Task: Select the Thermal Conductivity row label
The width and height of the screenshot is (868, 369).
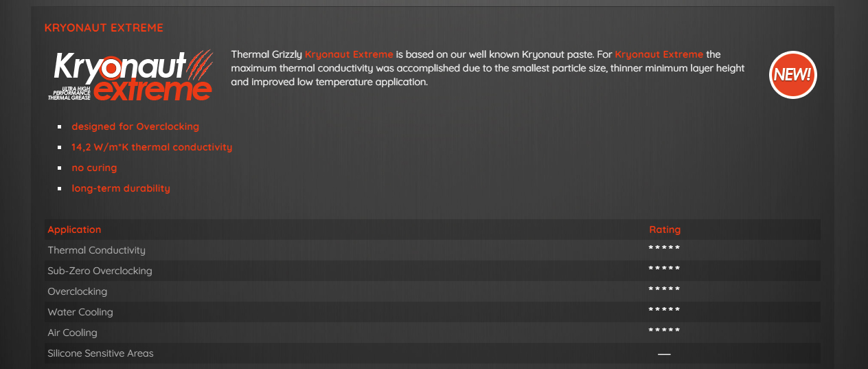Action: [96, 250]
